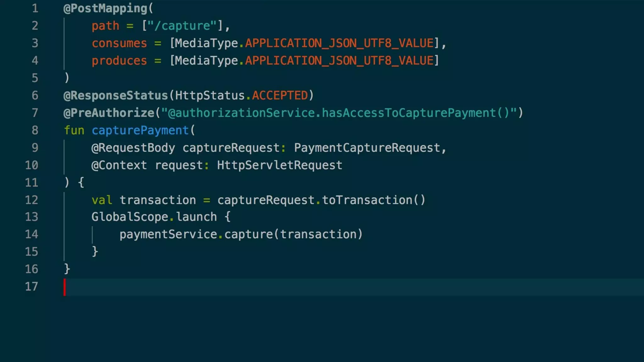644x362 pixels.
Task: Click the empty highlighted line 17
Action: [346, 287]
